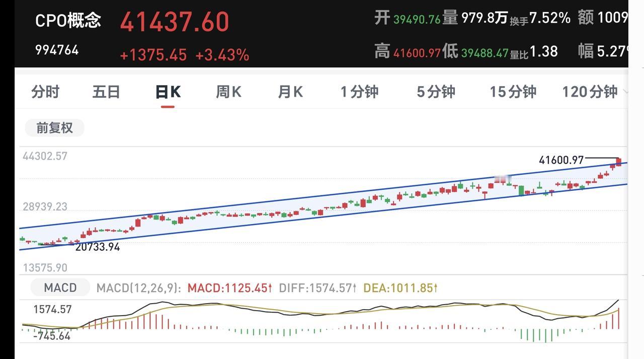644x359 pixels.
Task: Select the 日K chart tab
Action: [168, 92]
